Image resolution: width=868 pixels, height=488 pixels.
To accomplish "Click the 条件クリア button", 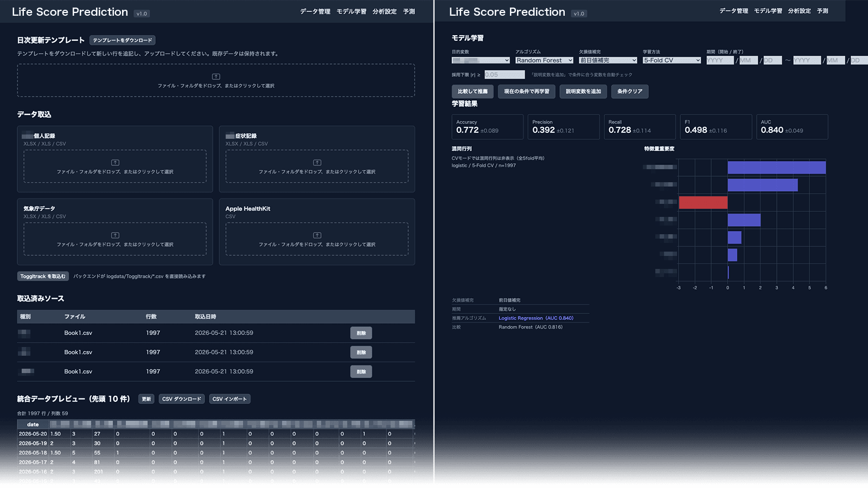I will pyautogui.click(x=630, y=92).
